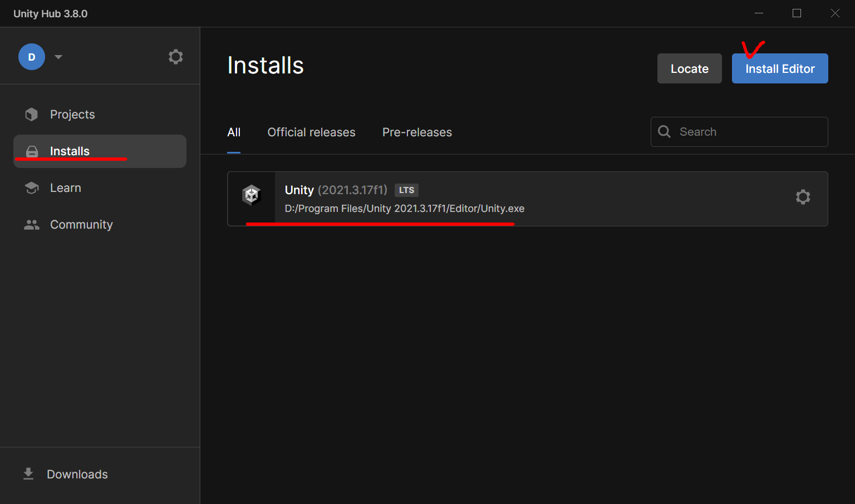The width and height of the screenshot is (855, 504).
Task: Click the Community people icon
Action: pos(32,225)
